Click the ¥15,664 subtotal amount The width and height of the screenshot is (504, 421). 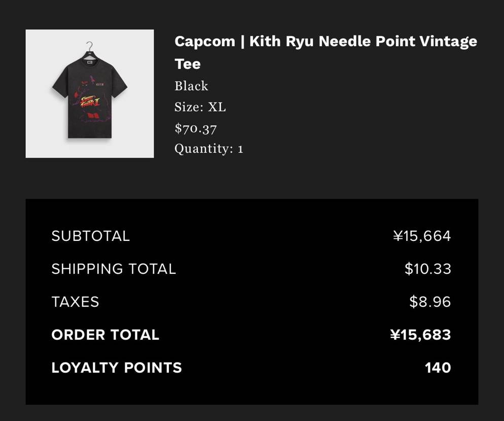point(422,236)
